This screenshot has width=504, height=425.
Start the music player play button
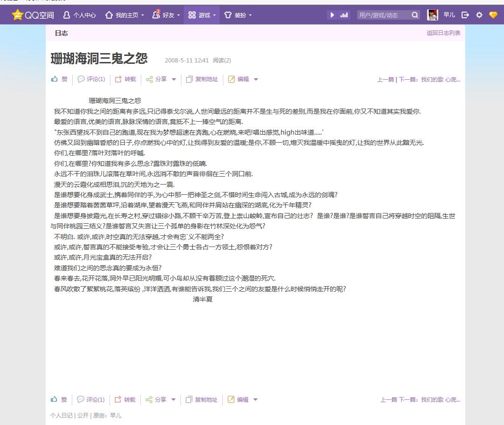(332, 15)
